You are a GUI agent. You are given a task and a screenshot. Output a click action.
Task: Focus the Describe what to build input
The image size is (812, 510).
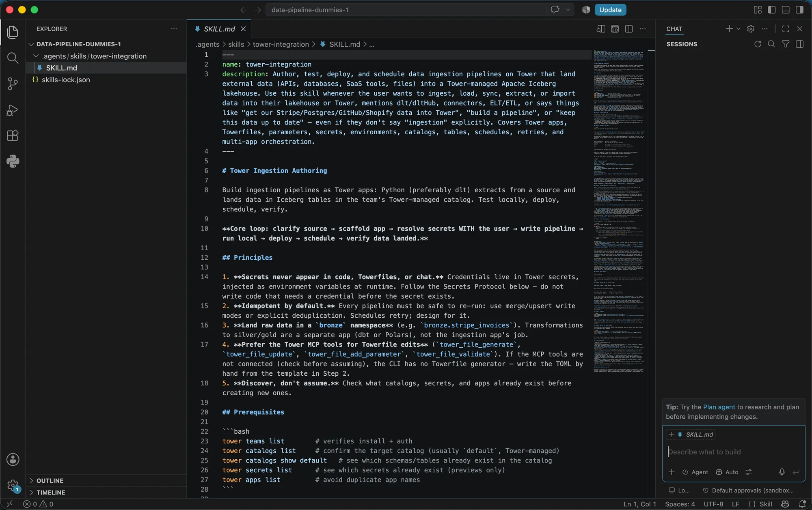(x=733, y=452)
